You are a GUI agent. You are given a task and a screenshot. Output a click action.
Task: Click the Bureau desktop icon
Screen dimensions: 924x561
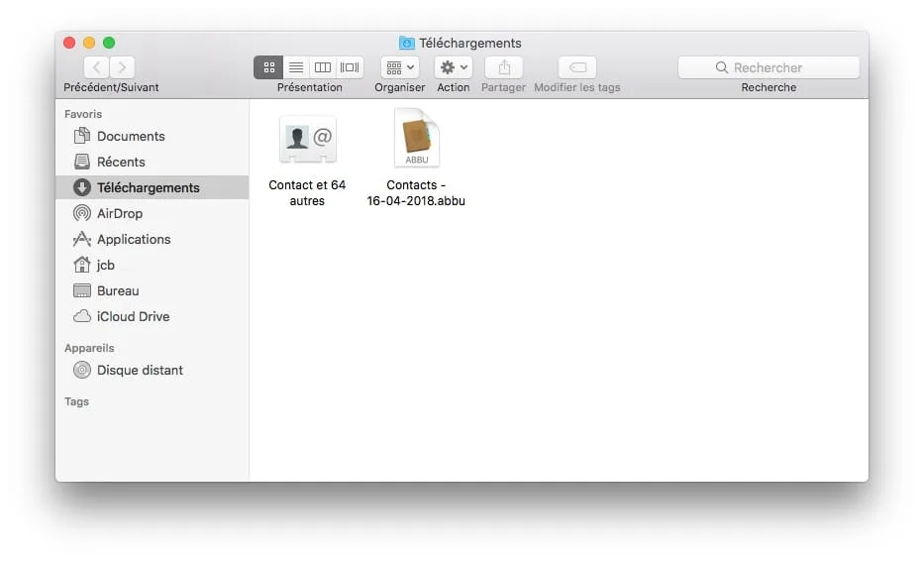pyautogui.click(x=82, y=290)
